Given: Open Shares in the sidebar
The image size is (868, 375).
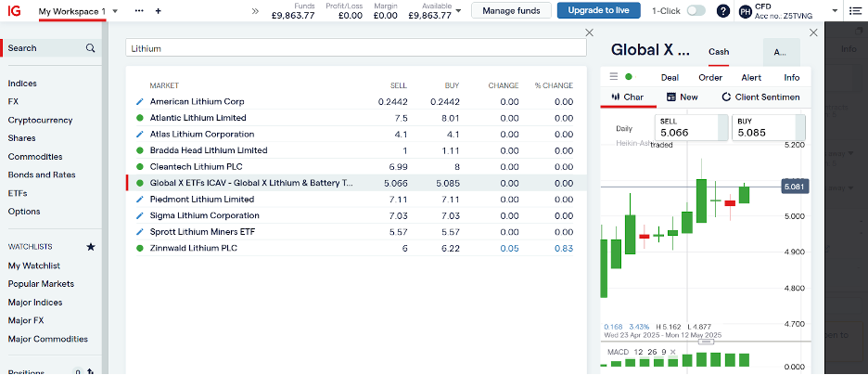Looking at the screenshot, I should point(21,138).
